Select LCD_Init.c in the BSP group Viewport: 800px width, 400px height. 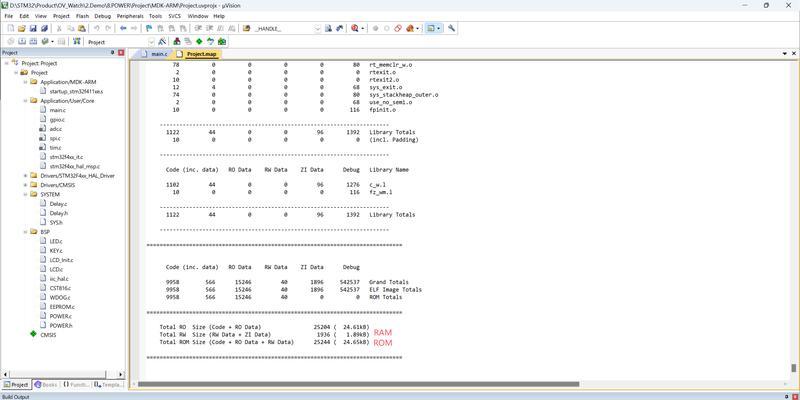(61, 260)
